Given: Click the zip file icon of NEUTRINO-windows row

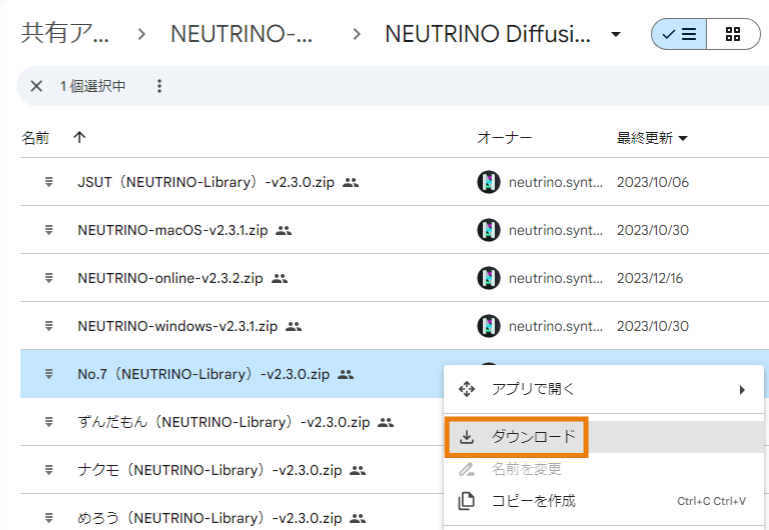Looking at the screenshot, I should [x=49, y=326].
